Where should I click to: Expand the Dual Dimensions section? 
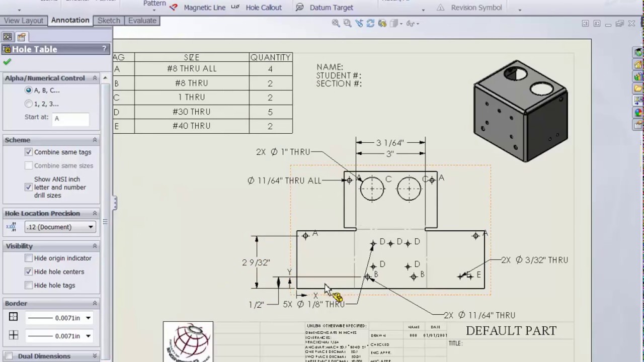pyautogui.click(x=95, y=356)
